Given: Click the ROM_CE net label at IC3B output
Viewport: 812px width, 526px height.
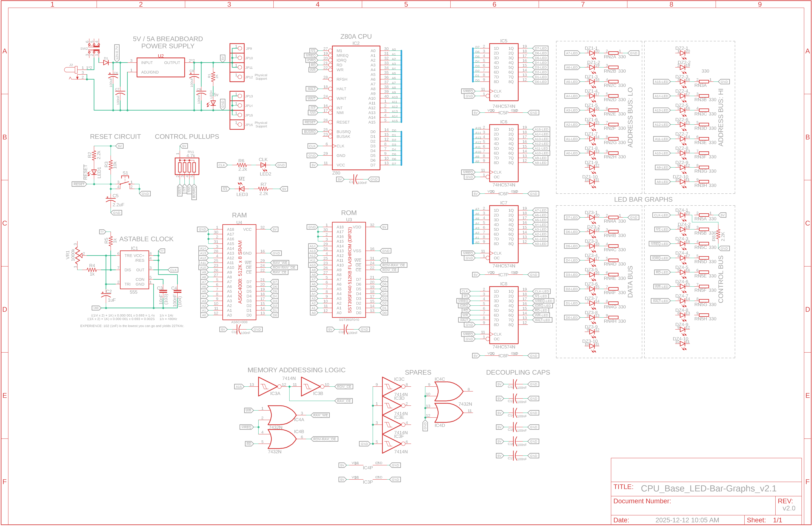Looking at the screenshot, I should tap(344, 387).
